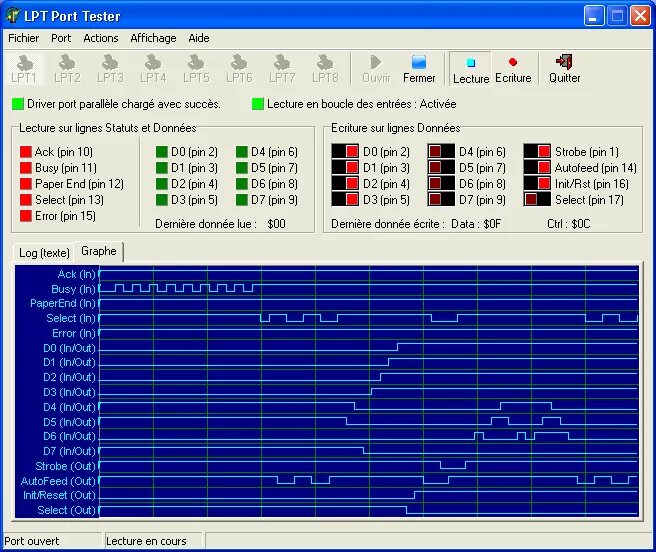Screen dimensions: 656x552
Task: Click the Paper End (pin 12) red indicator
Action: pos(26,183)
